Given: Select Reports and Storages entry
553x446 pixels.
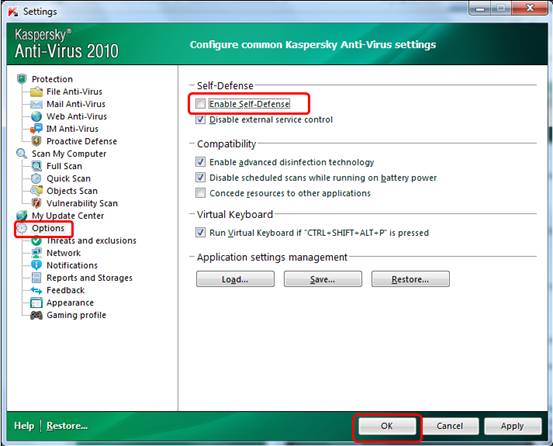Looking at the screenshot, I should pyautogui.click(x=90, y=278).
